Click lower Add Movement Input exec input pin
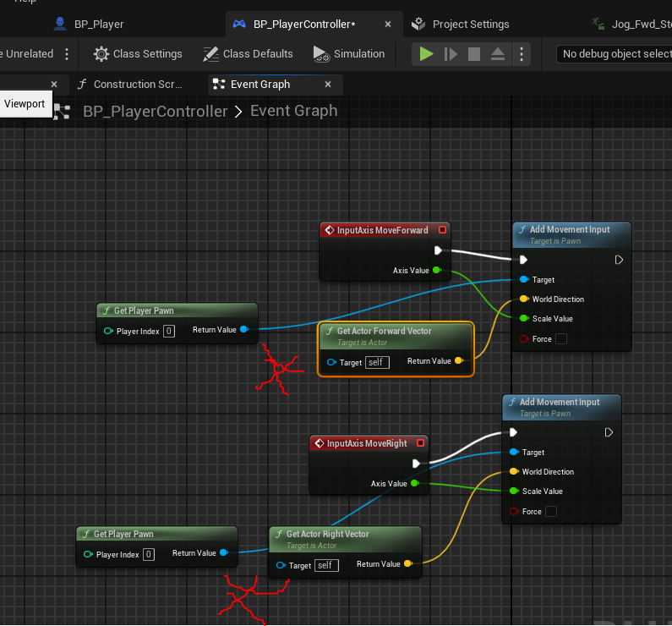 pos(513,432)
